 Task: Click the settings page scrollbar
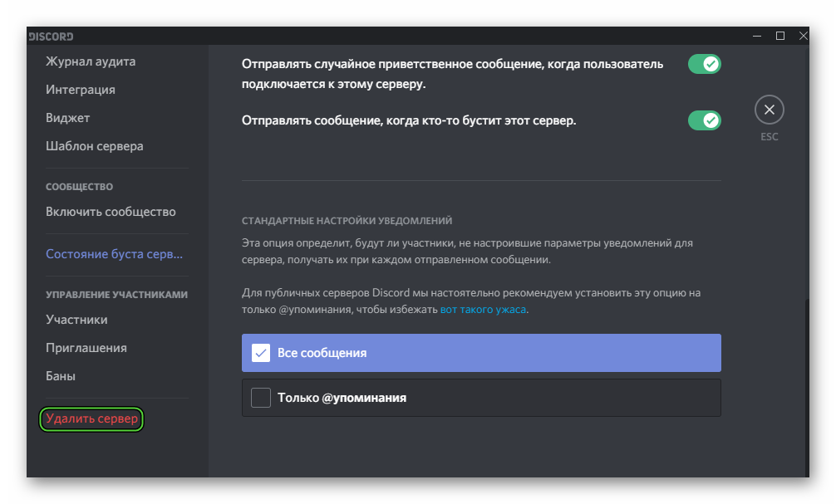pos(807,387)
